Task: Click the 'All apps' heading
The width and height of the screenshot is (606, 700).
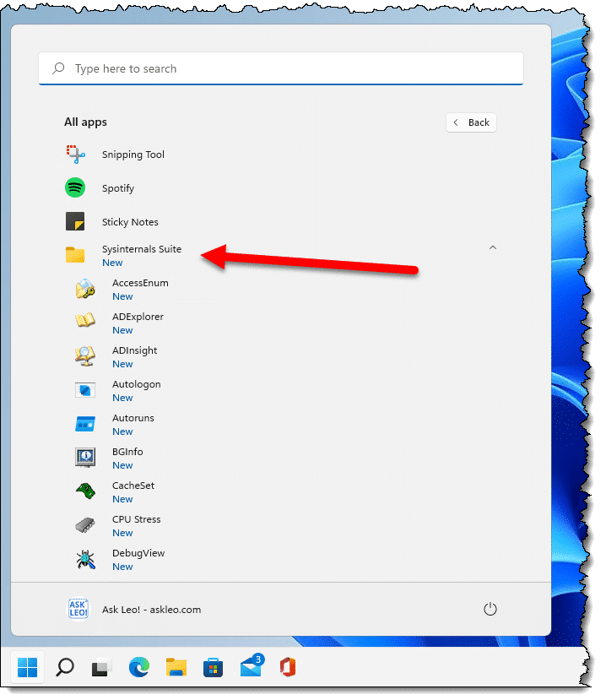Action: tap(85, 122)
